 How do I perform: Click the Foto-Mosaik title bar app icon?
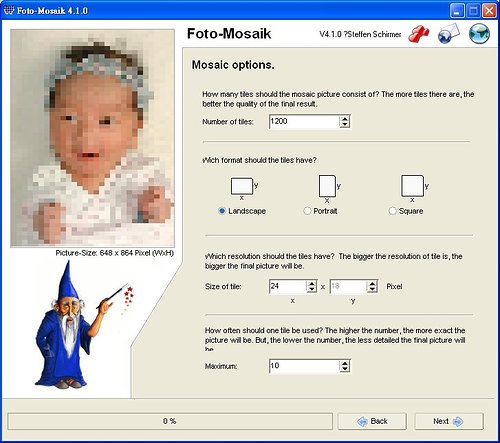[x=9, y=10]
